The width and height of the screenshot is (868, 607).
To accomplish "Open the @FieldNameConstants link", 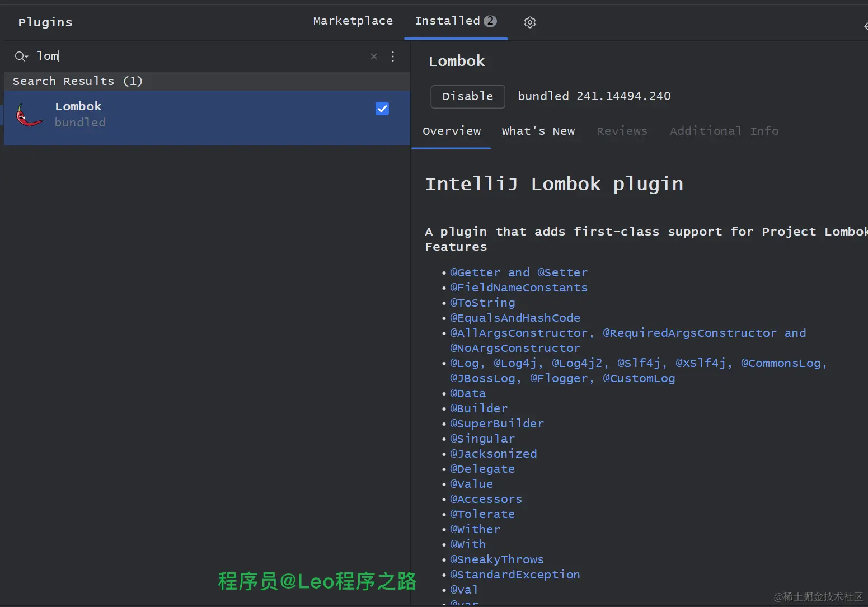I will coord(519,288).
